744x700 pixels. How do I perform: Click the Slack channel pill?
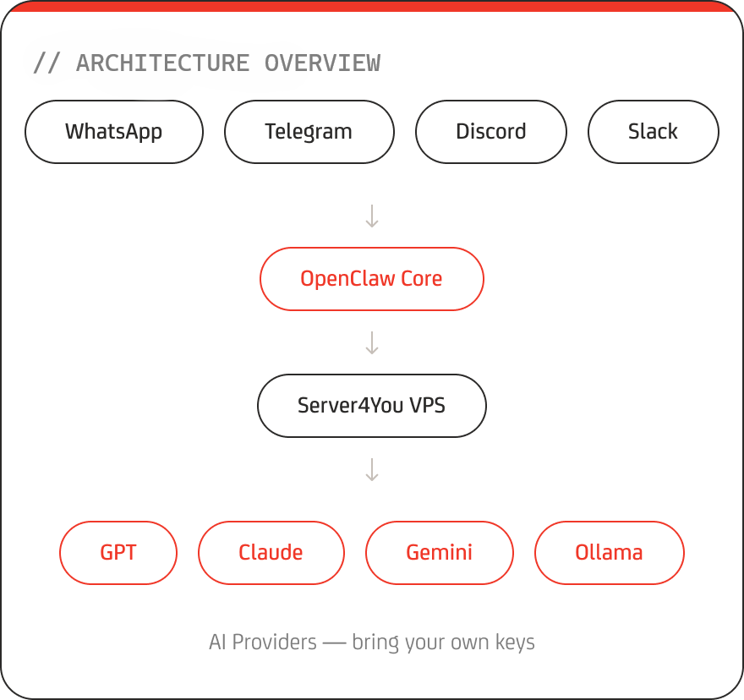click(653, 132)
